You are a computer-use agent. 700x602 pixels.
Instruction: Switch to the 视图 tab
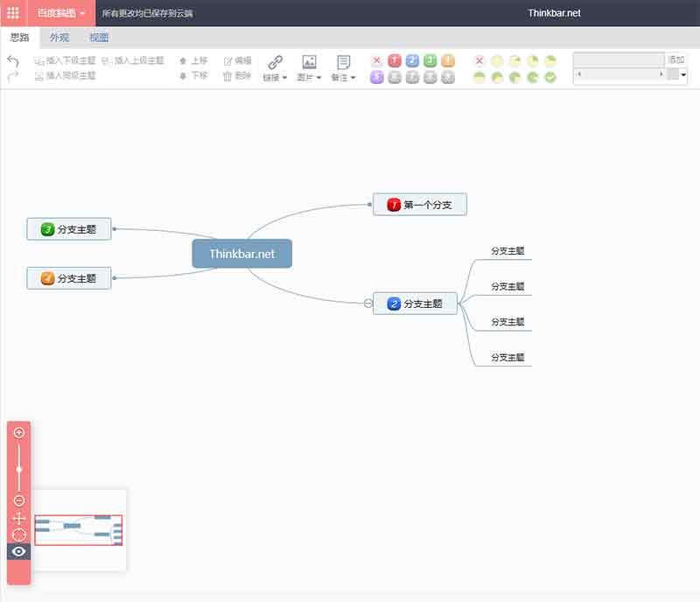pos(99,38)
